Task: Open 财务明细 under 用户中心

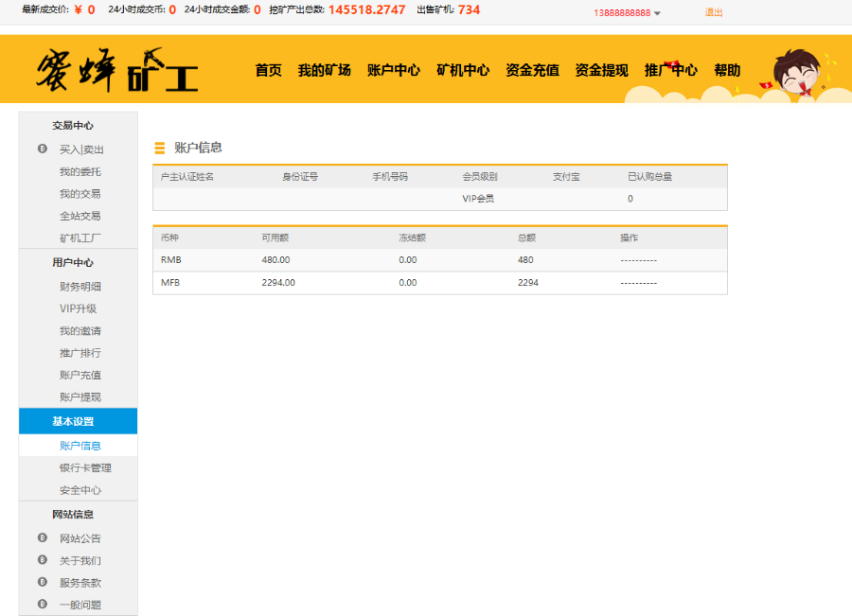Action: coord(79,286)
